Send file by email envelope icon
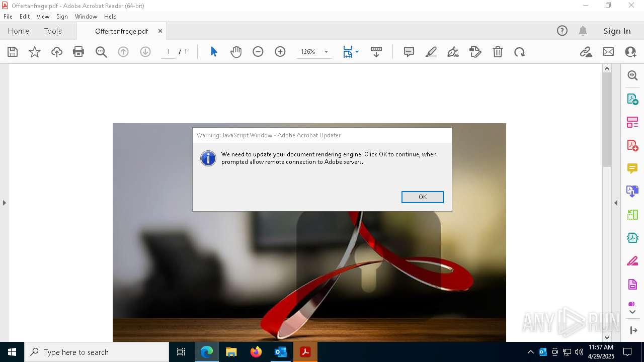Screen dimensions: 644x362 point(608,52)
